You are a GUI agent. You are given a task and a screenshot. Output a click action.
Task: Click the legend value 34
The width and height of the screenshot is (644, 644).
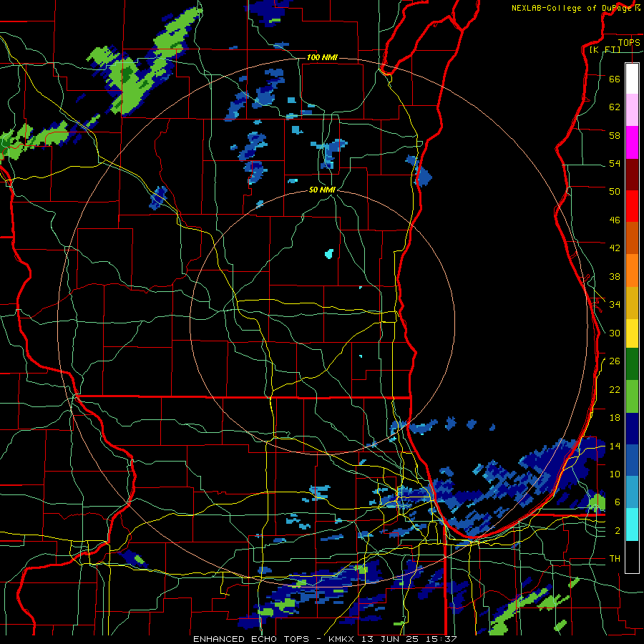(x=615, y=305)
